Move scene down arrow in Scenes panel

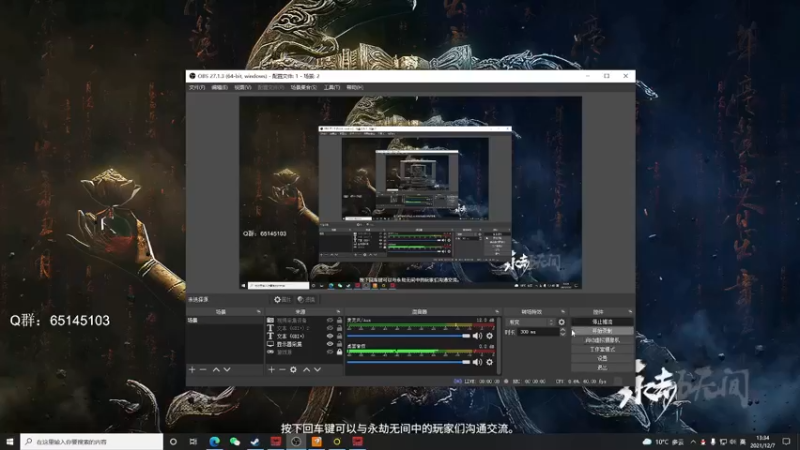[227, 369]
